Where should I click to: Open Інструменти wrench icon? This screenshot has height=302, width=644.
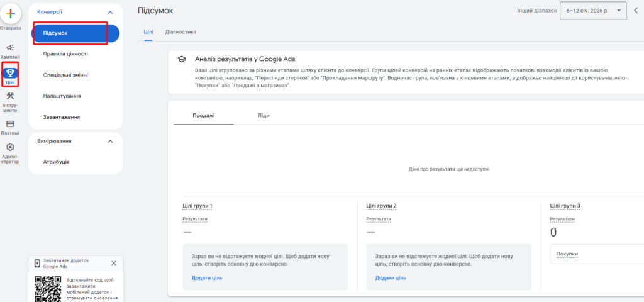[x=11, y=96]
